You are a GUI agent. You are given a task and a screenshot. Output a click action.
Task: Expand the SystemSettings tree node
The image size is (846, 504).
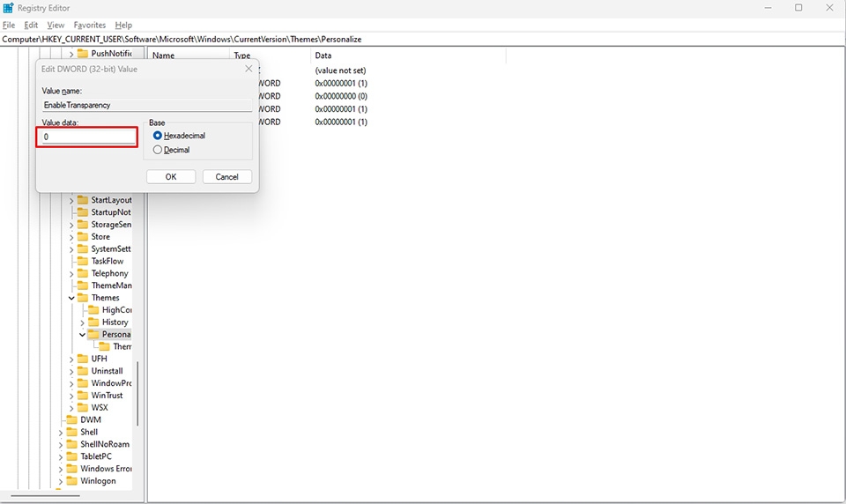coord(71,249)
